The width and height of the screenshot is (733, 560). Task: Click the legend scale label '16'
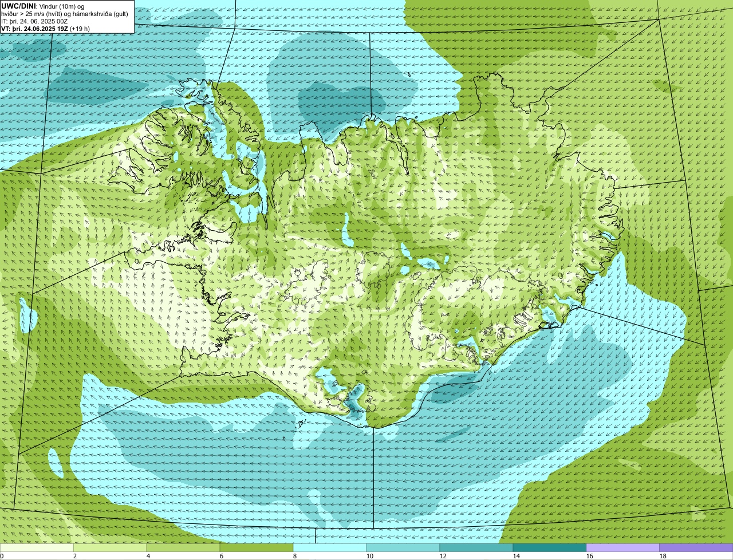pos(590,556)
